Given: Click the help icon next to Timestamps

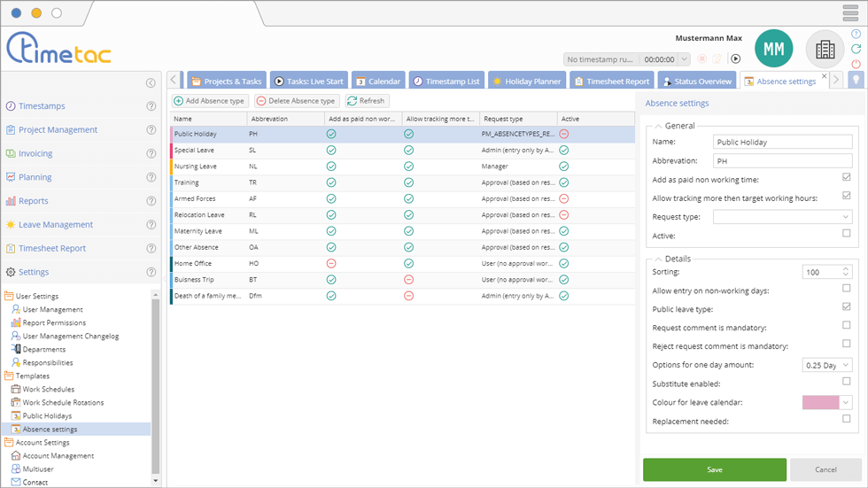Looking at the screenshot, I should [151, 106].
